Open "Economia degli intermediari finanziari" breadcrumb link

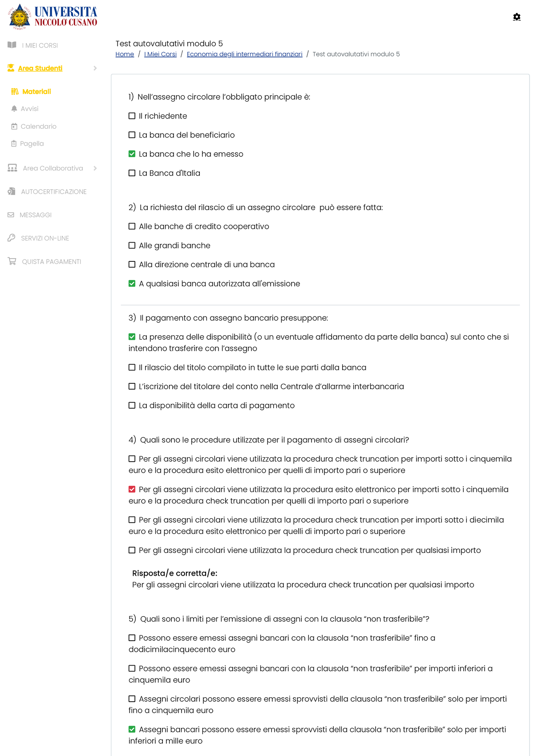(244, 54)
